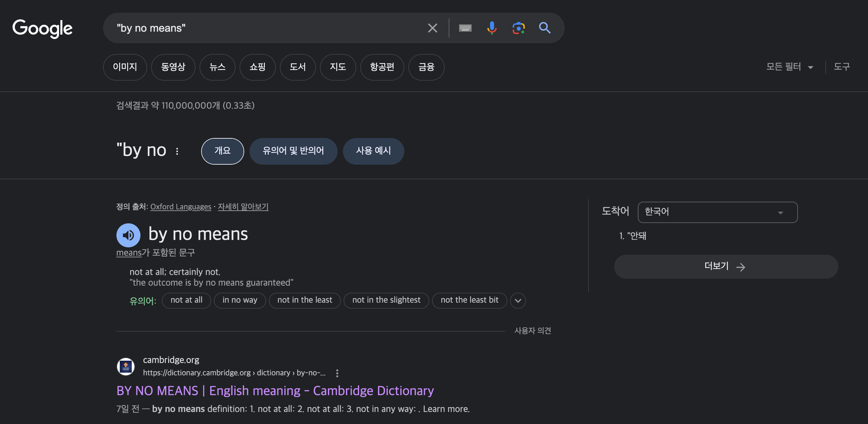Select the 개요 overview chip
Screen dimensions: 868x424
click(223, 151)
